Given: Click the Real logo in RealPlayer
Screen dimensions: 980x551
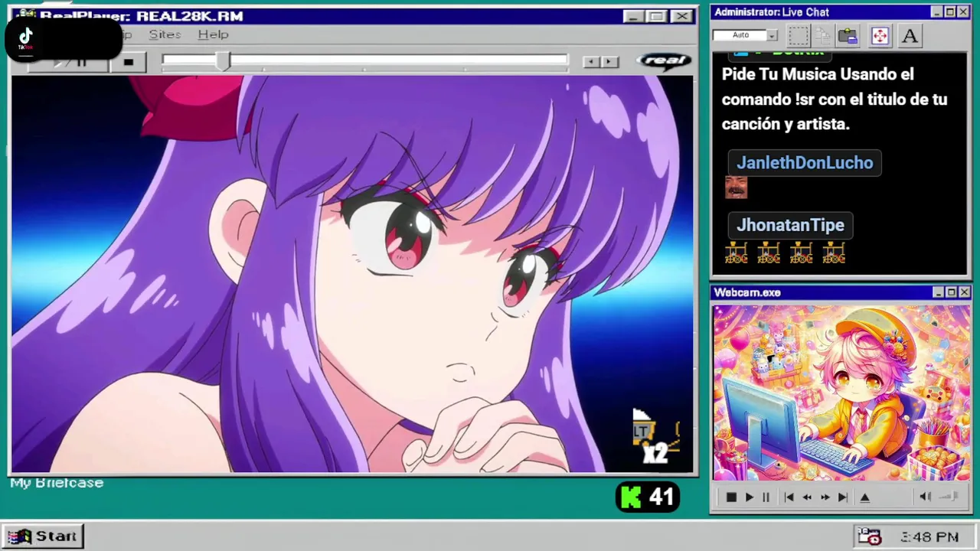Looking at the screenshot, I should pos(664,61).
